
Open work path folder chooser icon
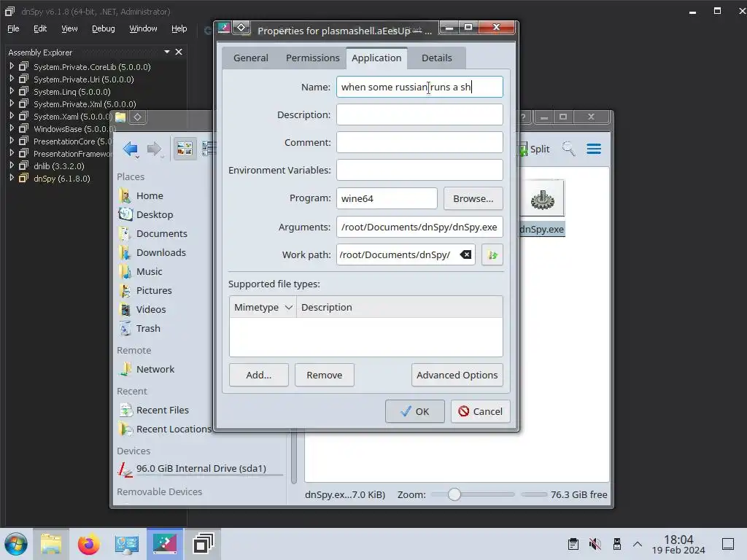[492, 254]
